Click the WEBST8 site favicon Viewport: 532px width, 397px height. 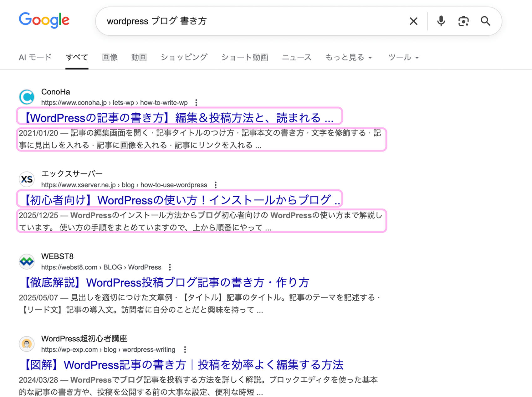pyautogui.click(x=27, y=261)
